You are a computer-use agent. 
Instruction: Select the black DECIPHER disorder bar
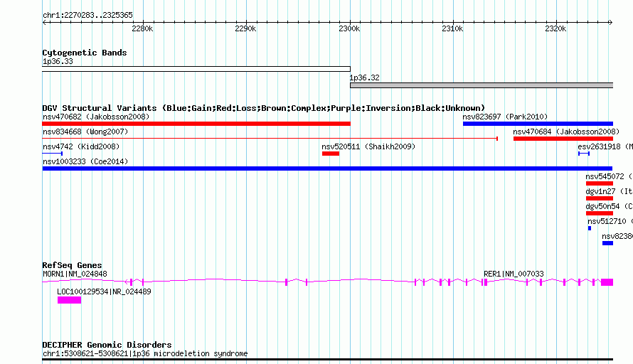coord(327,359)
